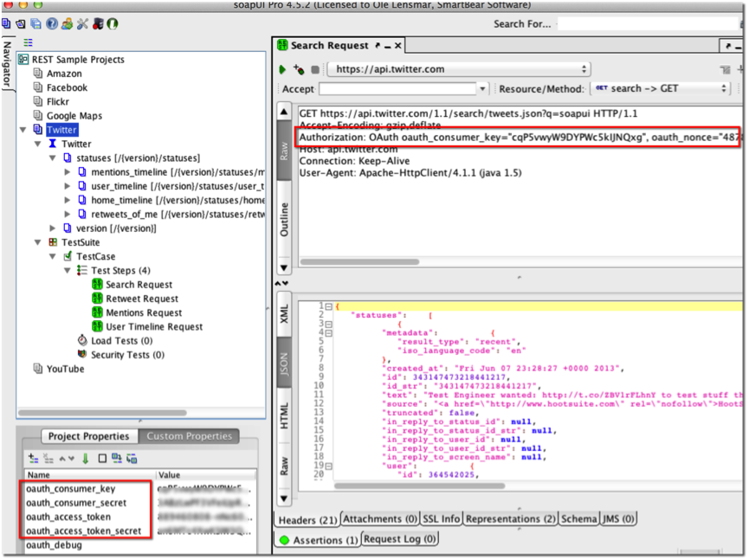Click the navigator tree horizontal scrollbar

click(102, 413)
